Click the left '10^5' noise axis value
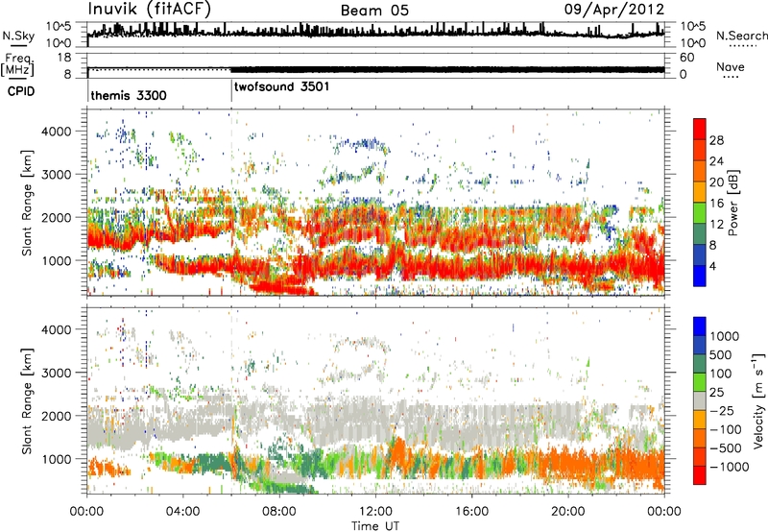This screenshot has height=532, width=768. pos(59,27)
